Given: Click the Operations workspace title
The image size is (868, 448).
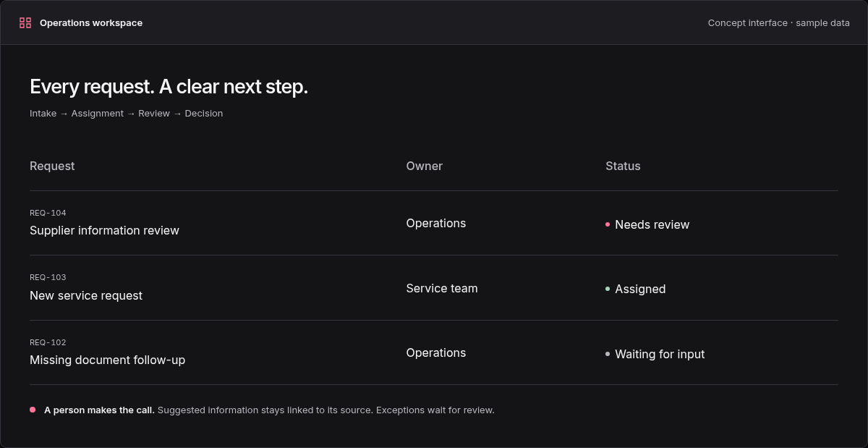Looking at the screenshot, I should click(x=91, y=23).
